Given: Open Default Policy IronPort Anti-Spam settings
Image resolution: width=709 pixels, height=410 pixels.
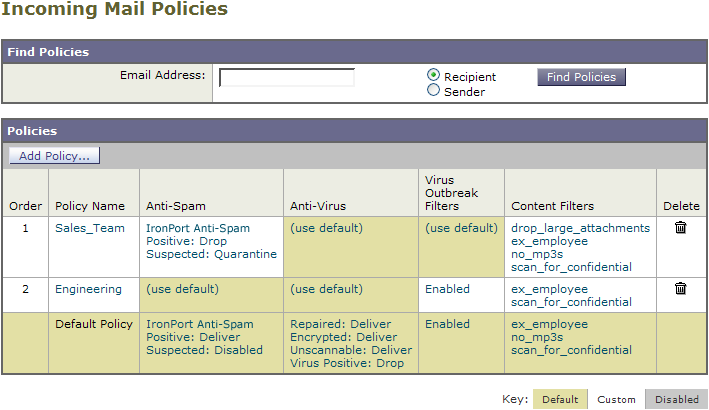Looking at the screenshot, I should tap(204, 337).
